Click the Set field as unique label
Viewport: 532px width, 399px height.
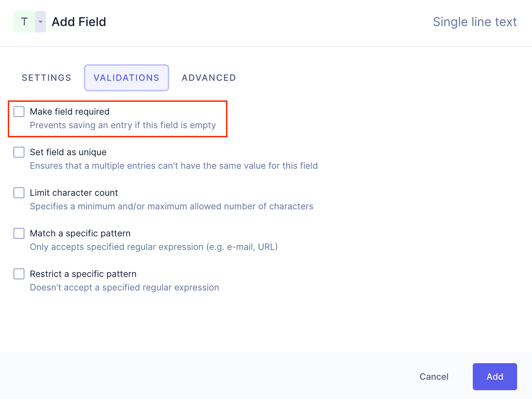[x=68, y=152]
